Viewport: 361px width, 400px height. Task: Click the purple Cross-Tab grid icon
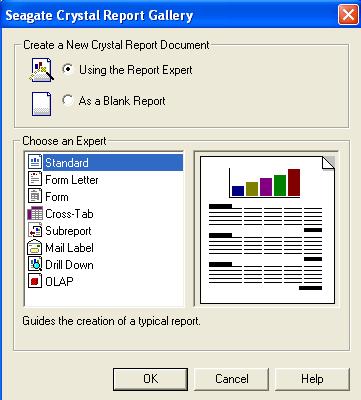pyautogui.click(x=35, y=213)
